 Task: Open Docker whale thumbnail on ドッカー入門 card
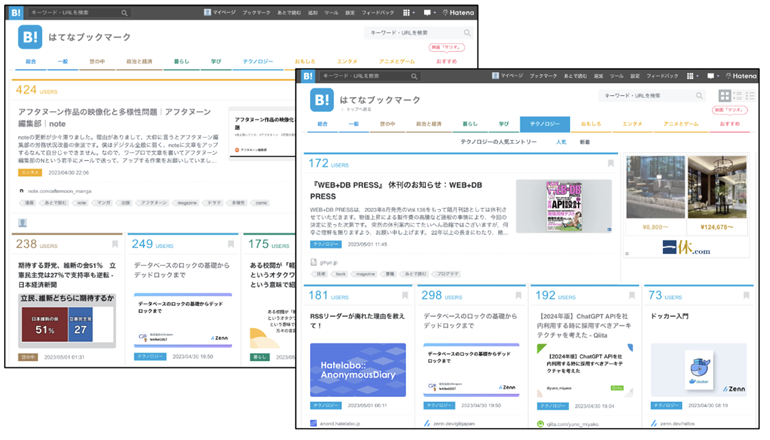(698, 370)
